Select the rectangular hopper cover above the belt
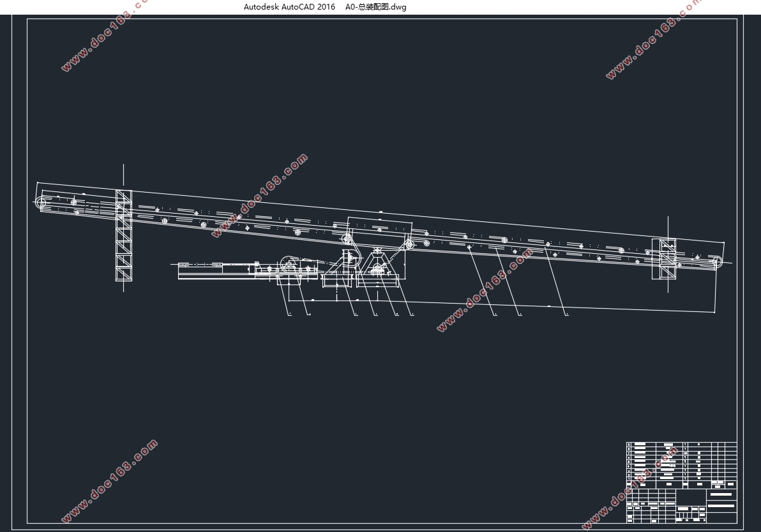The width and height of the screenshot is (761, 532). point(379,225)
